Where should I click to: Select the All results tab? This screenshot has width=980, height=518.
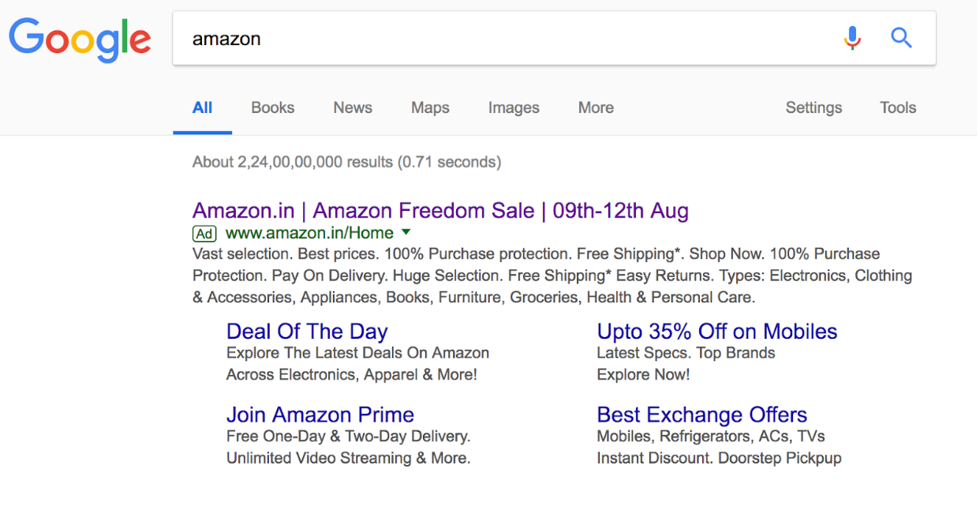click(202, 107)
